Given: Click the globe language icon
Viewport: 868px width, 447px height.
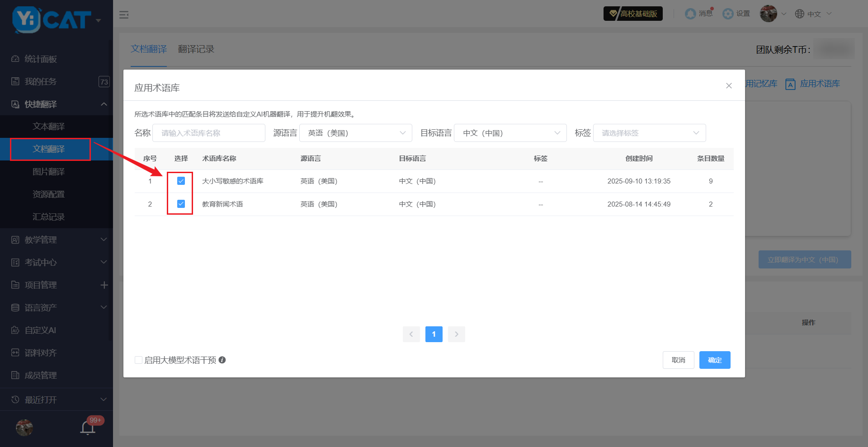Looking at the screenshot, I should 799,14.
